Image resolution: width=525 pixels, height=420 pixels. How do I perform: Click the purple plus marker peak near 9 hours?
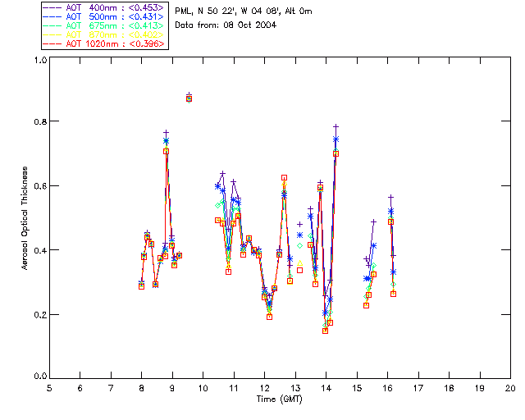[x=166, y=132]
